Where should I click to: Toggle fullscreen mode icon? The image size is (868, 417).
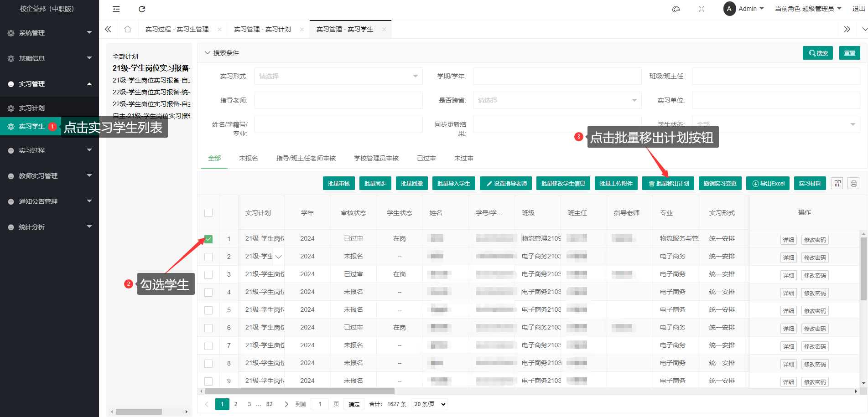[702, 9]
